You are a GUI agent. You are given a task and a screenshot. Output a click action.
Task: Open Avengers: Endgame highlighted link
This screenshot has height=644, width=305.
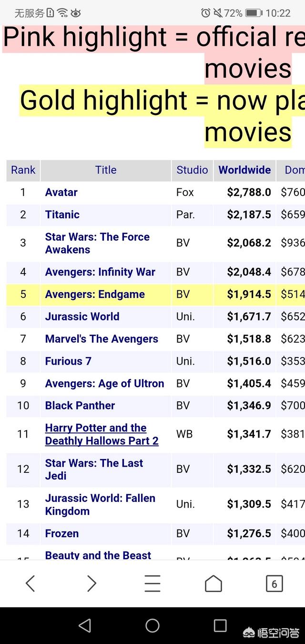tap(95, 294)
